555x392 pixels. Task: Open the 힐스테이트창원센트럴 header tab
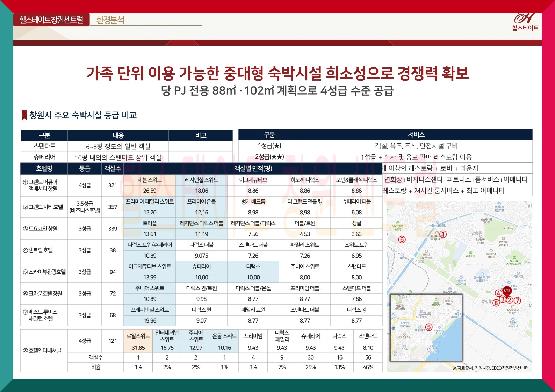51,20
